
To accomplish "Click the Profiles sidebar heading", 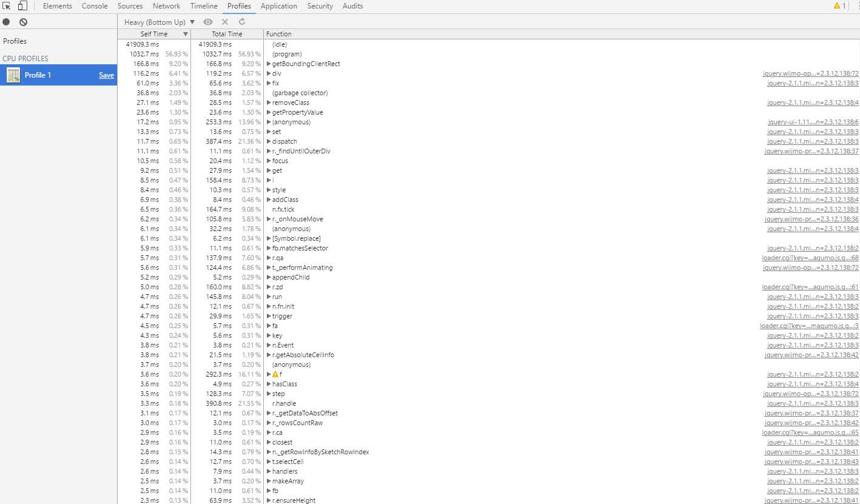I will [15, 41].
